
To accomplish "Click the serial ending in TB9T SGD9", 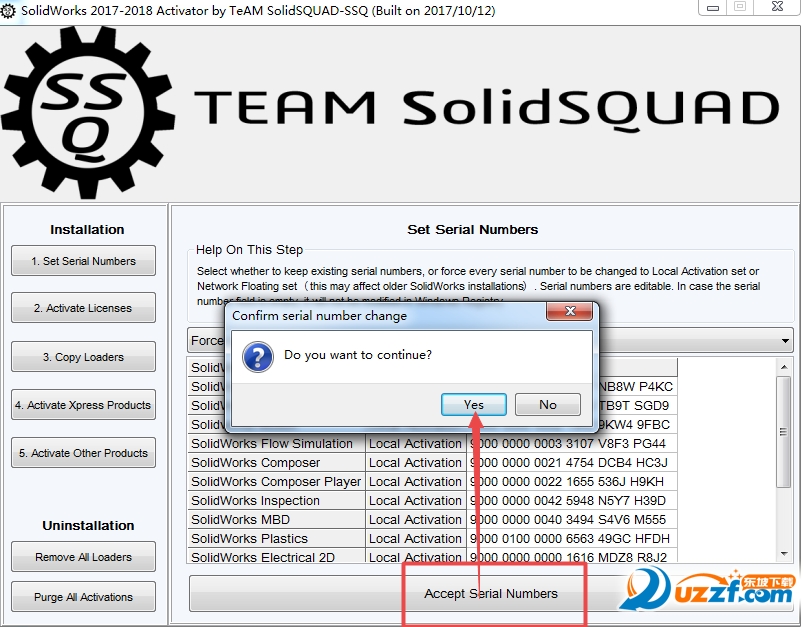I will (x=638, y=406).
